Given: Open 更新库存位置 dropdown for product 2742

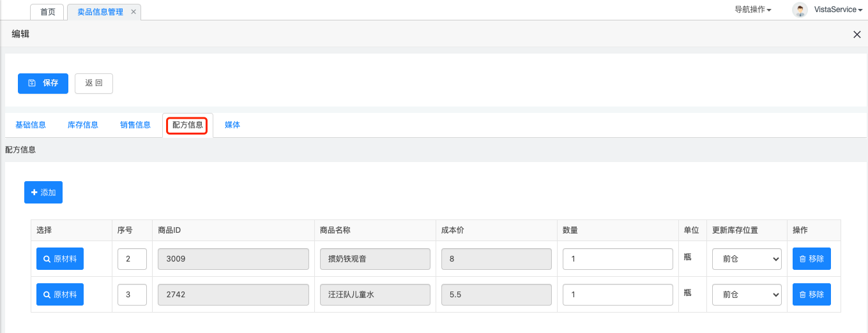Looking at the screenshot, I should pyautogui.click(x=747, y=295).
